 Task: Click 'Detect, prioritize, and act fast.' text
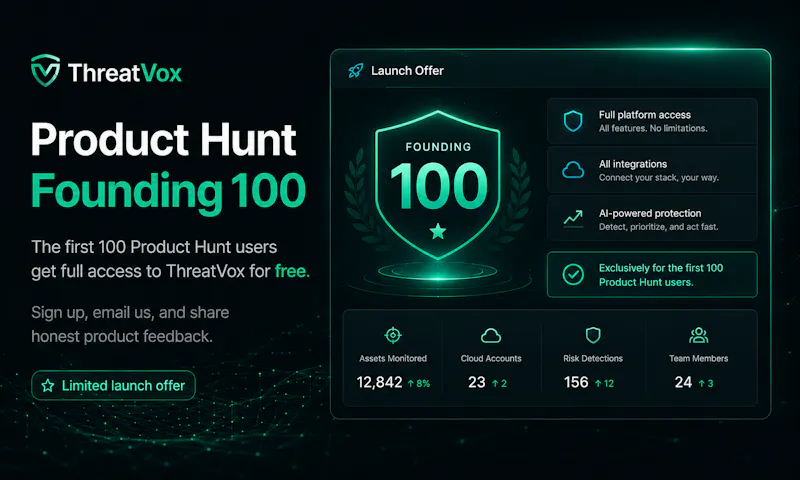658,226
